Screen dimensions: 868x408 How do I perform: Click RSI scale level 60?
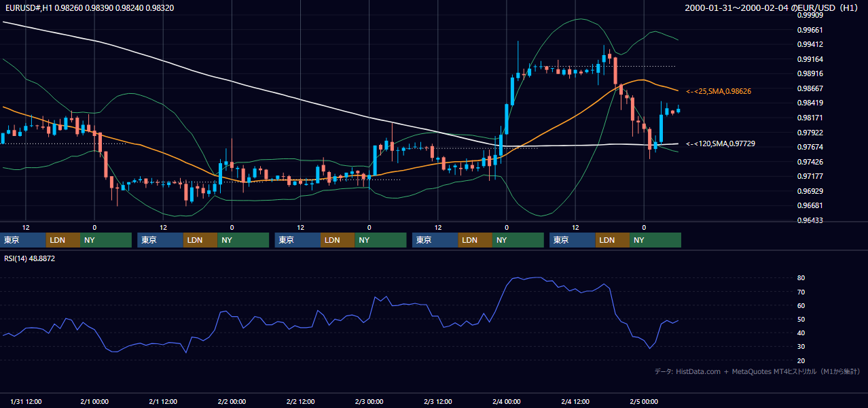pyautogui.click(x=801, y=305)
